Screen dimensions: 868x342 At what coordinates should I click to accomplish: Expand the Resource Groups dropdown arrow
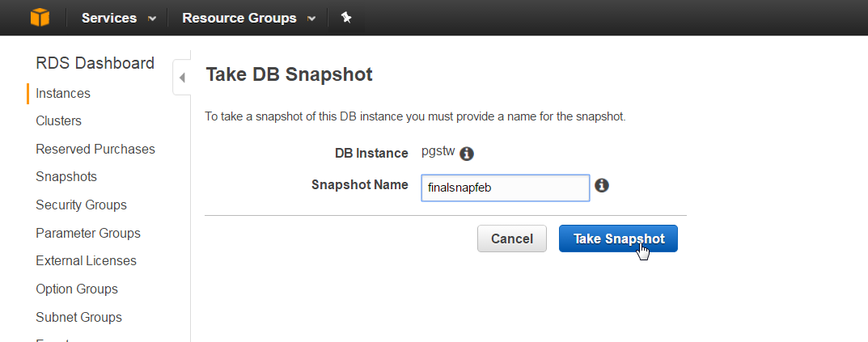(x=311, y=19)
